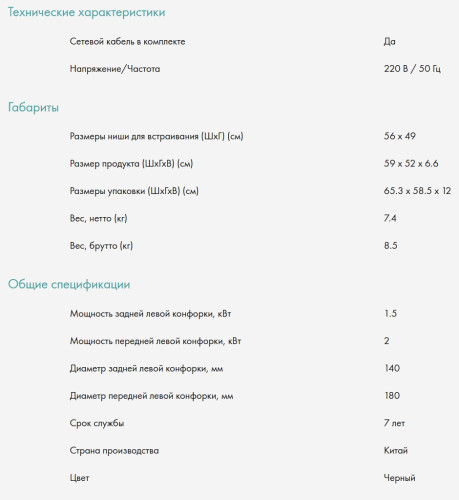This screenshot has height=500, width=459.
Task: Select the 65.3 x 58.5 x 12 value
Action: pyautogui.click(x=417, y=191)
